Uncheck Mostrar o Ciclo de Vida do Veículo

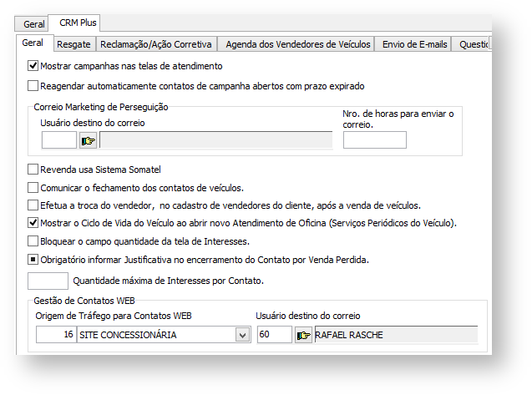[x=33, y=223]
